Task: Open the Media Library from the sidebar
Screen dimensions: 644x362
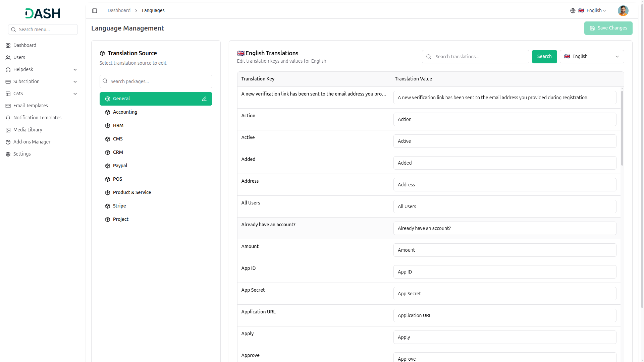Action: click(28, 130)
